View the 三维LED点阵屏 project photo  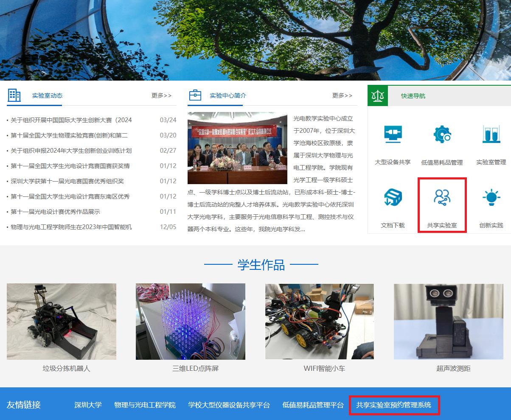tap(191, 321)
